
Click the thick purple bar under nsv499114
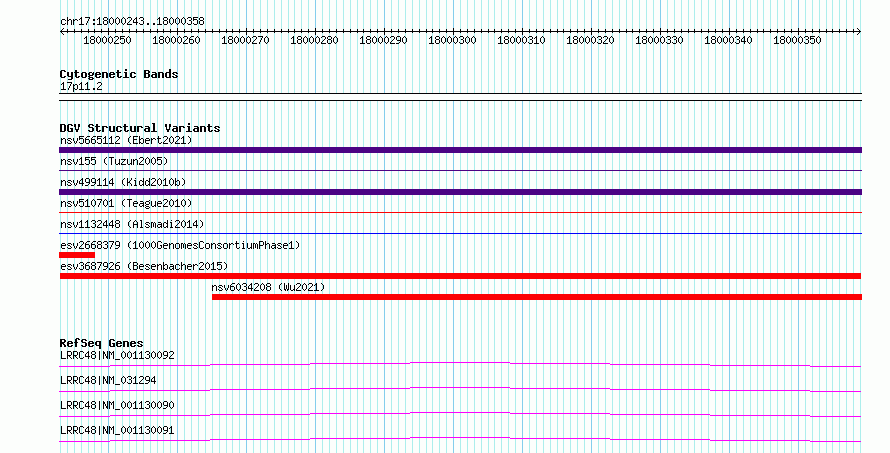tap(460, 192)
